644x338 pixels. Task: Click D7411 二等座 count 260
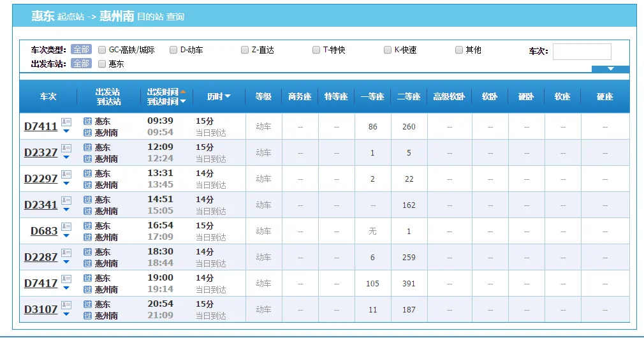[x=409, y=127]
